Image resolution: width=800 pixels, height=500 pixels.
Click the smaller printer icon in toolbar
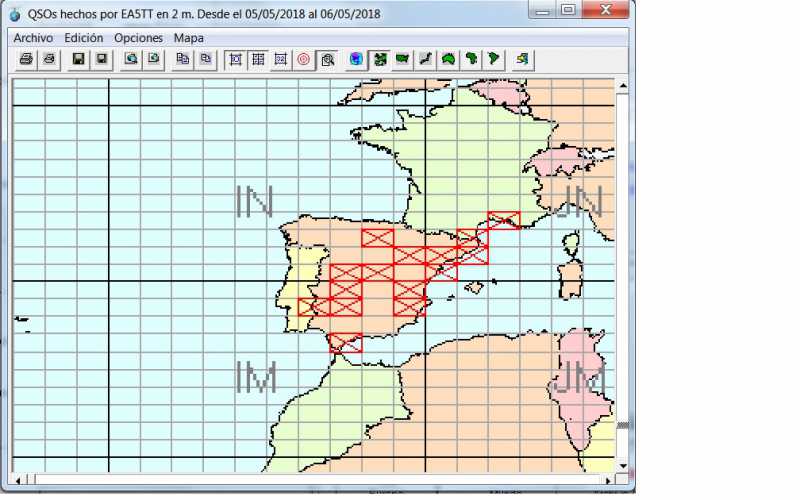(x=49, y=59)
